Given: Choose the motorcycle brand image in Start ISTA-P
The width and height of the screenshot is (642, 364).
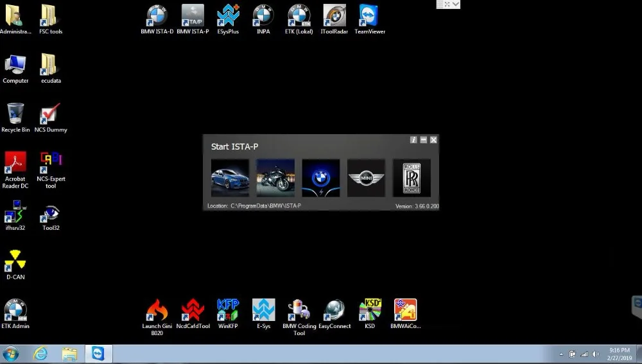Looking at the screenshot, I should pyautogui.click(x=275, y=178).
